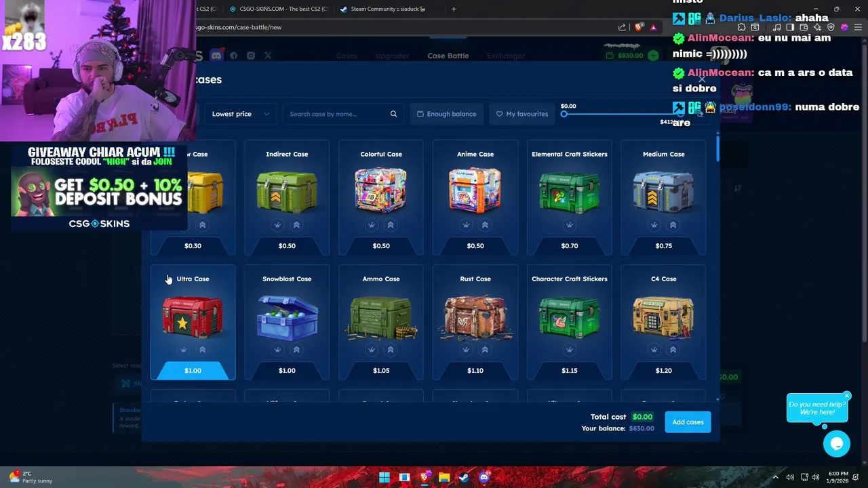Click crown badge on Character Craft Stickers

click(x=570, y=350)
